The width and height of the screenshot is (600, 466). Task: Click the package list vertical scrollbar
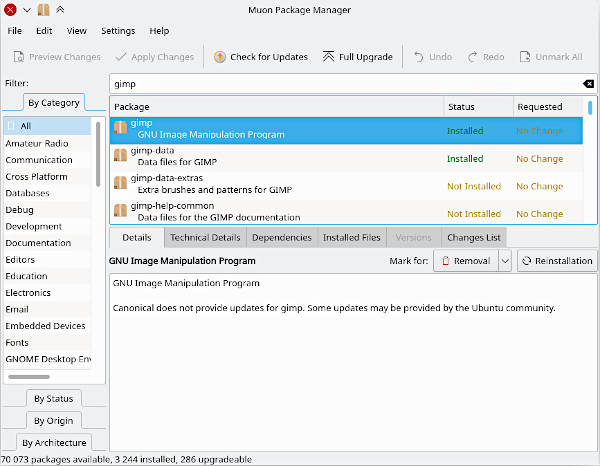pyautogui.click(x=590, y=108)
